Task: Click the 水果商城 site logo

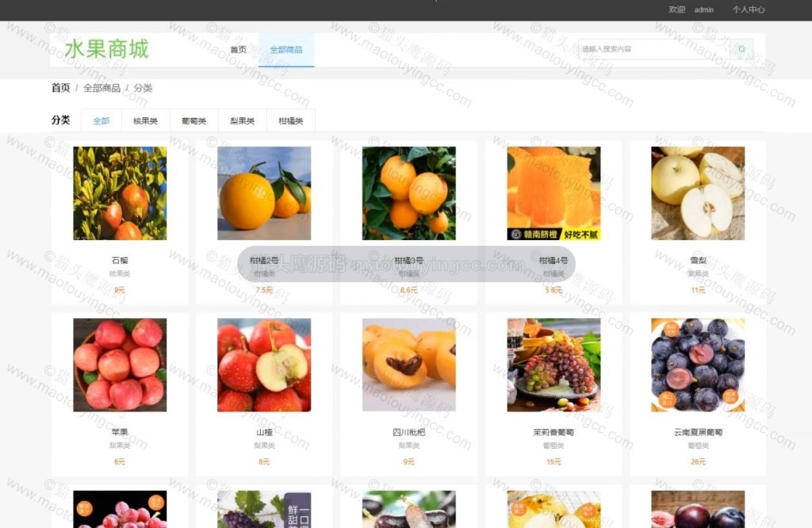Action: [x=107, y=49]
